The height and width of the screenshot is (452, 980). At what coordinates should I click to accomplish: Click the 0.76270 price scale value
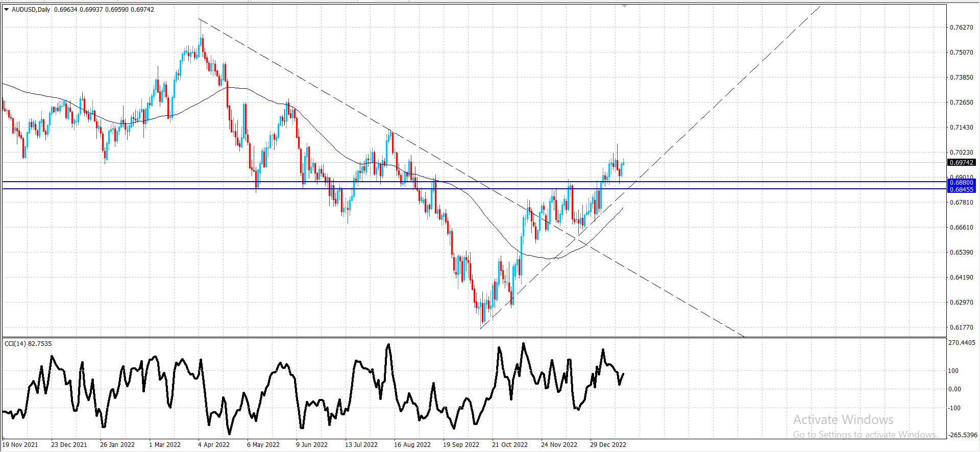(962, 28)
